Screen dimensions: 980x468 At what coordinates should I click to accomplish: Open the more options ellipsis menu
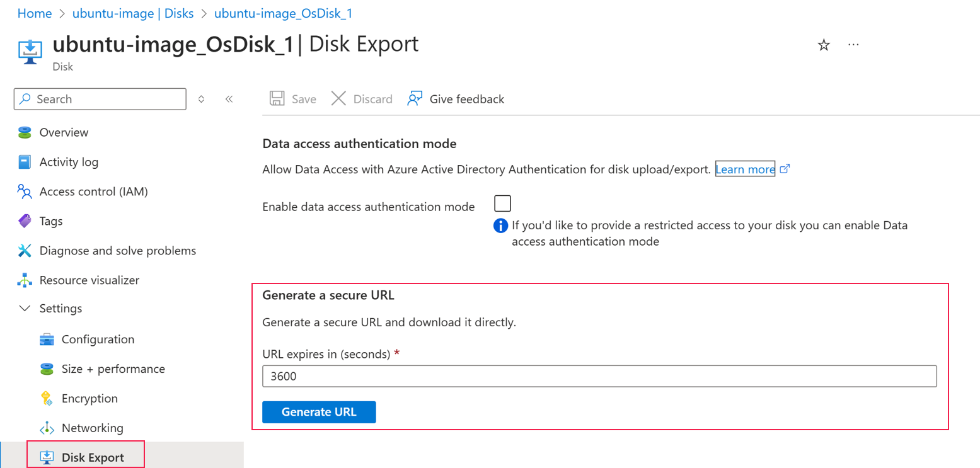coord(853,45)
